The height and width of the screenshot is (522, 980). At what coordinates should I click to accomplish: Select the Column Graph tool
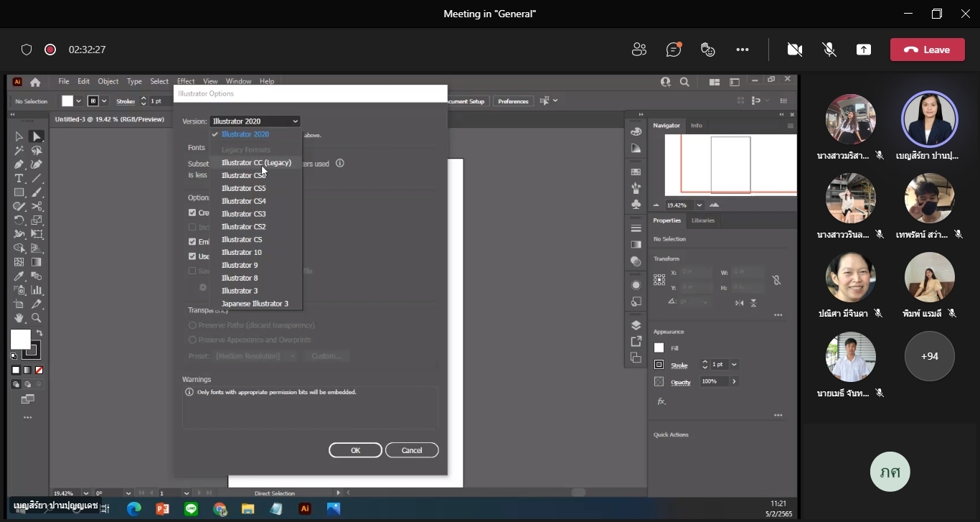(x=37, y=290)
